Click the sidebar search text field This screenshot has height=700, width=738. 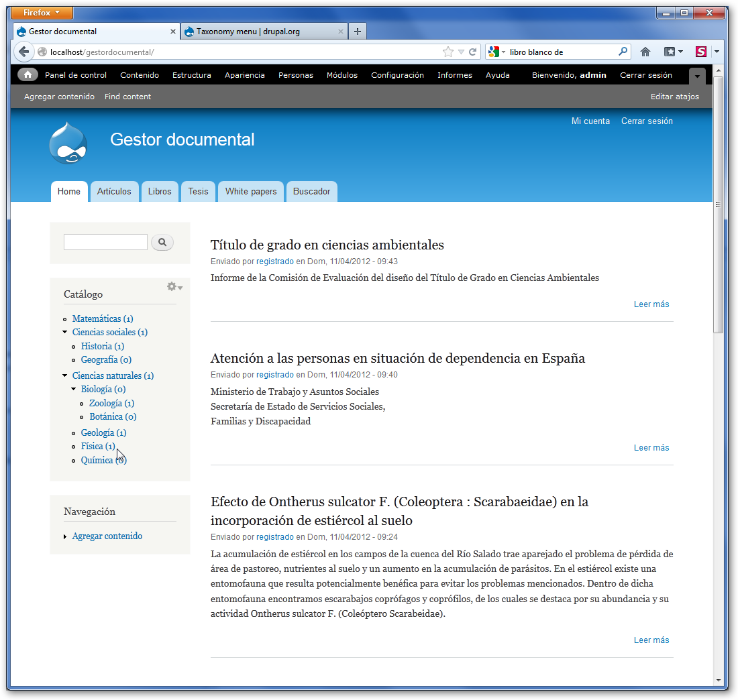(x=105, y=242)
